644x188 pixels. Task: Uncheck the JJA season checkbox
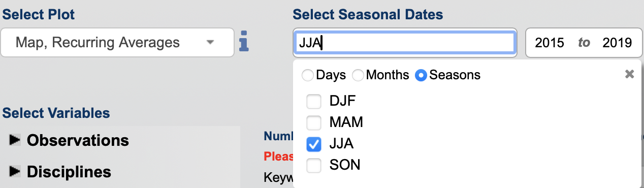point(314,144)
